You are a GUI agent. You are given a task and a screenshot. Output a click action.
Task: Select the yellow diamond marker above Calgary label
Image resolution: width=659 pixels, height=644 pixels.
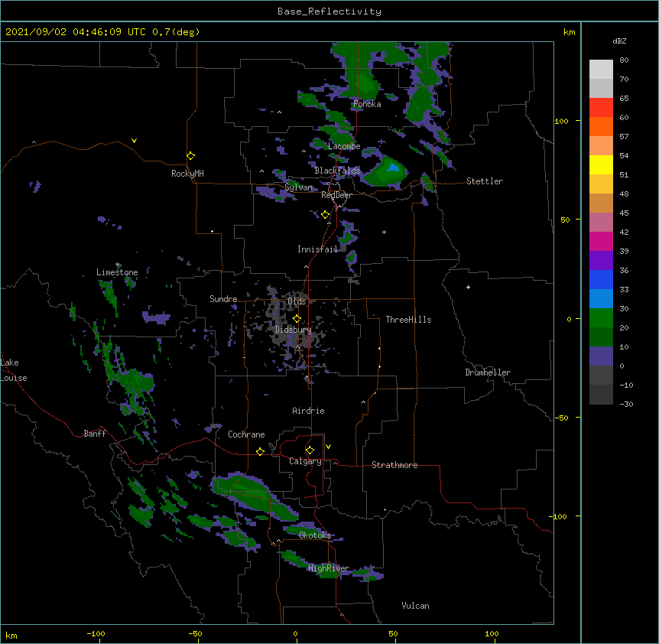click(x=310, y=450)
